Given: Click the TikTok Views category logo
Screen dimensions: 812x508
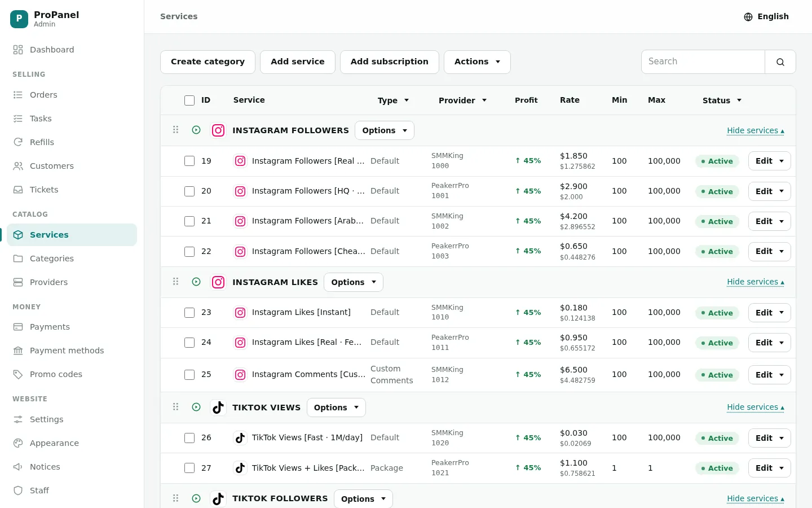Looking at the screenshot, I should pyautogui.click(x=218, y=408).
